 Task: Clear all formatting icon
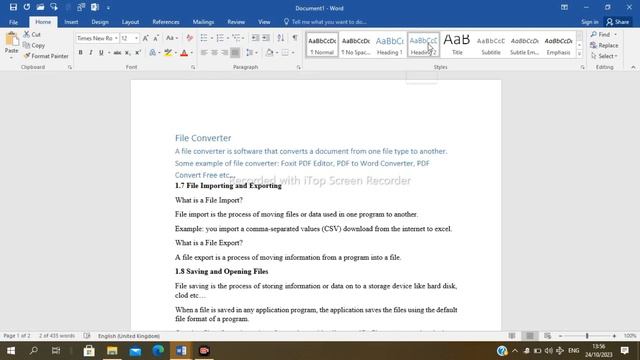pyautogui.click(x=189, y=38)
